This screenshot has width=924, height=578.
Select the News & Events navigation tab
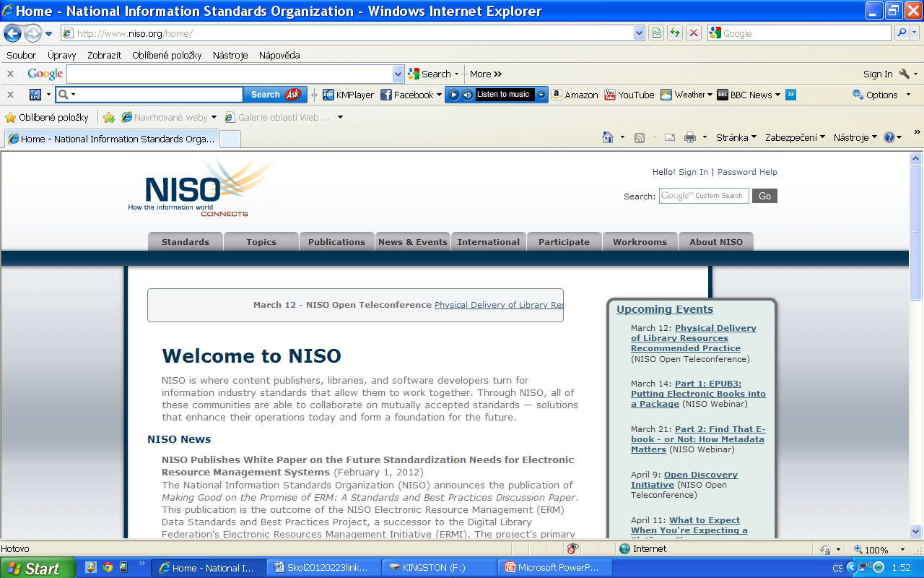[x=413, y=242]
